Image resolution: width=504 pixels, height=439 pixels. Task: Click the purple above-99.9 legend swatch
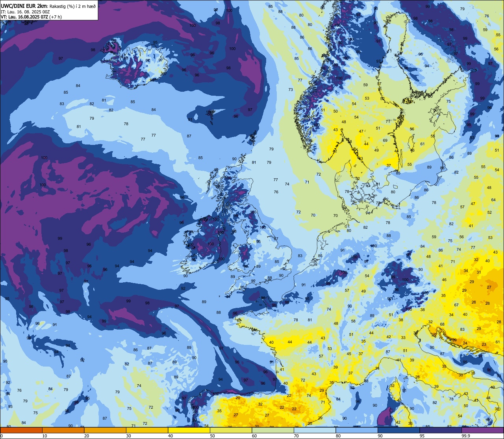click(482, 430)
